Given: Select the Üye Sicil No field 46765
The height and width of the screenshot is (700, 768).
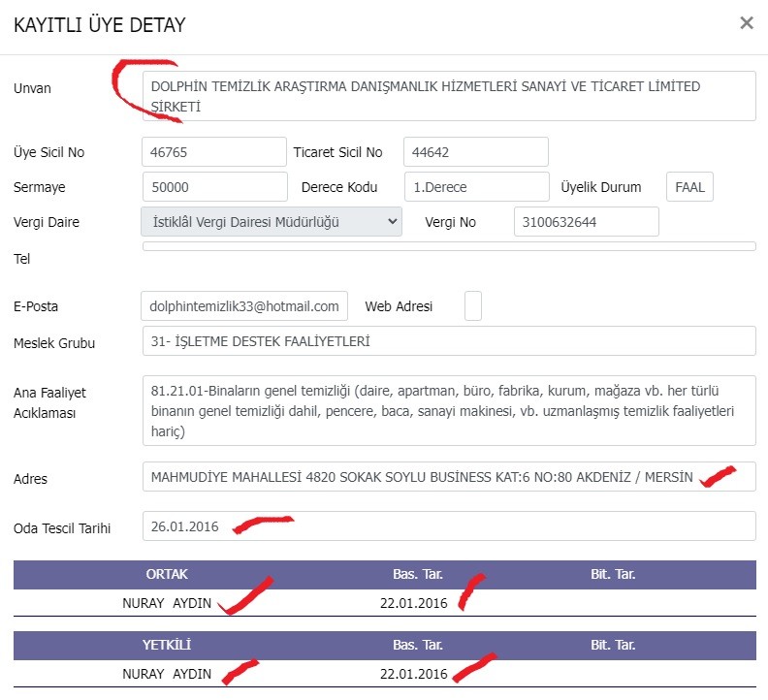Looking at the screenshot, I should tap(214, 152).
